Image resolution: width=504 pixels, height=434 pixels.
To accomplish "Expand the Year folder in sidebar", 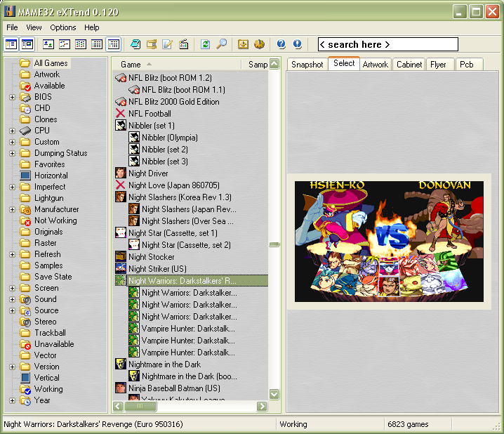I will (x=12, y=400).
